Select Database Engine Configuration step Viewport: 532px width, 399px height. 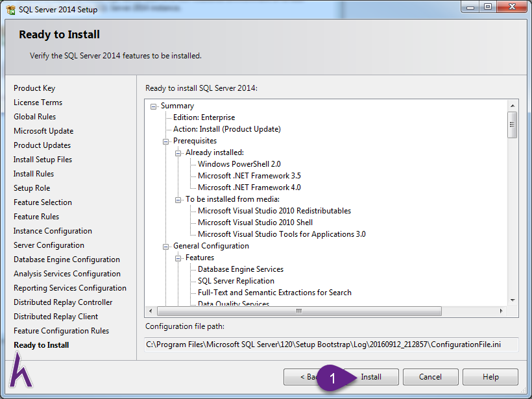(x=66, y=260)
